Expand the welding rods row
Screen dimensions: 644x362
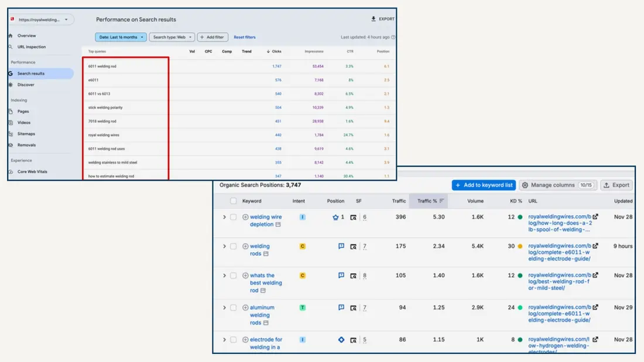coord(224,246)
